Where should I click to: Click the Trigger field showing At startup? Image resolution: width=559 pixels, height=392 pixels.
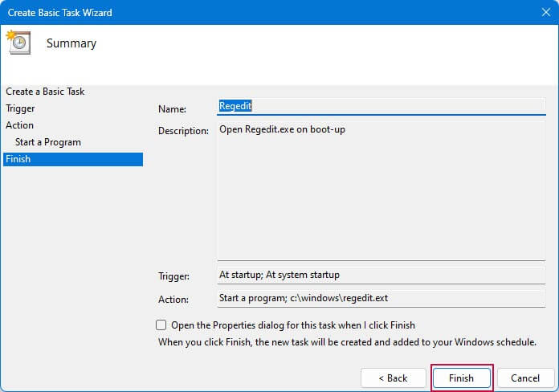[x=382, y=275]
